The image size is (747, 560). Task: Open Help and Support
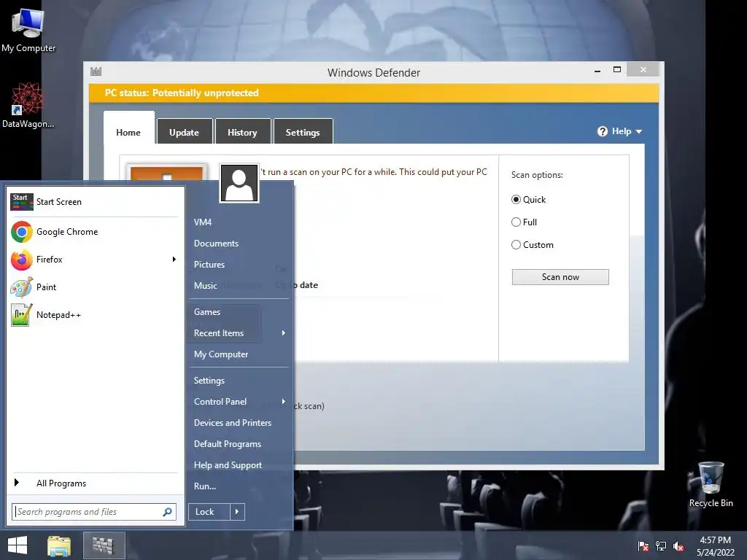coord(228,465)
